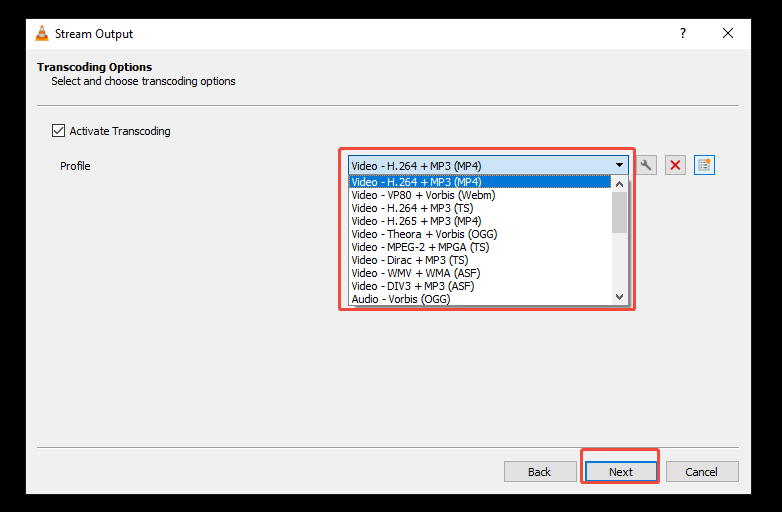Go to Next step
The height and width of the screenshot is (512, 782).
[x=620, y=472]
